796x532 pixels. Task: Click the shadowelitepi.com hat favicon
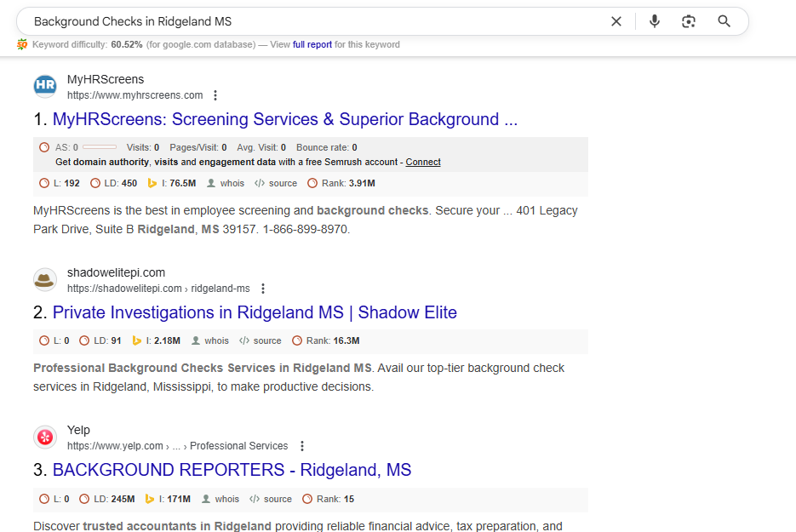[44, 279]
